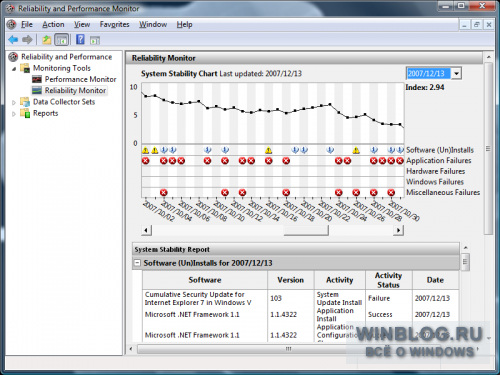Screen dimensions: 500x375
Task: Click the chart's horizontal scrollbar thumb
Action: click(x=306, y=230)
